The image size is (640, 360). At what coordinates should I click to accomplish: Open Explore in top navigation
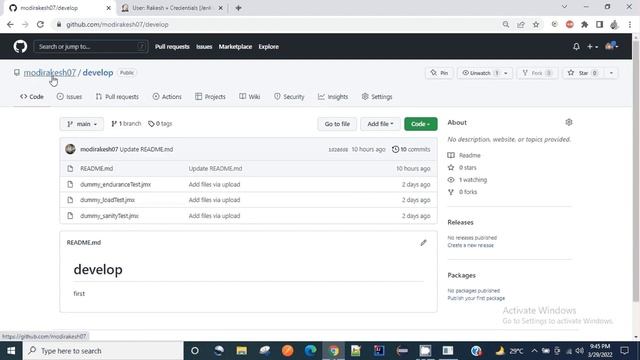click(269, 47)
